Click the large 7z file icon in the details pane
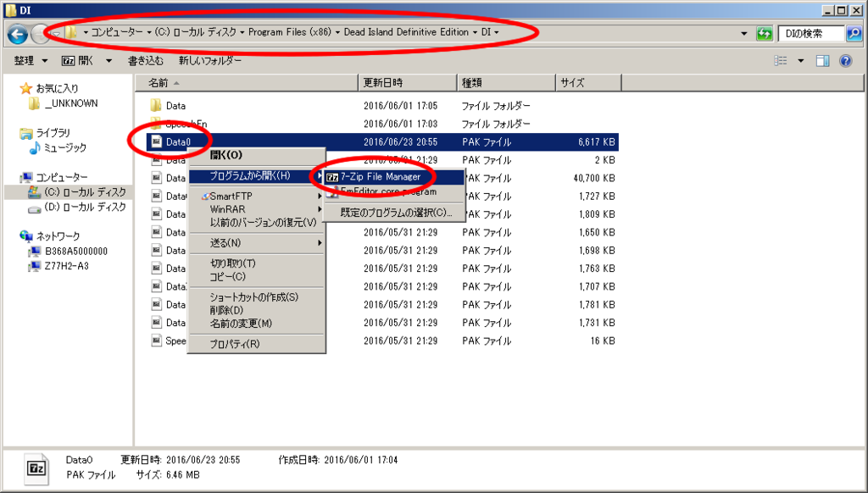 [x=36, y=468]
